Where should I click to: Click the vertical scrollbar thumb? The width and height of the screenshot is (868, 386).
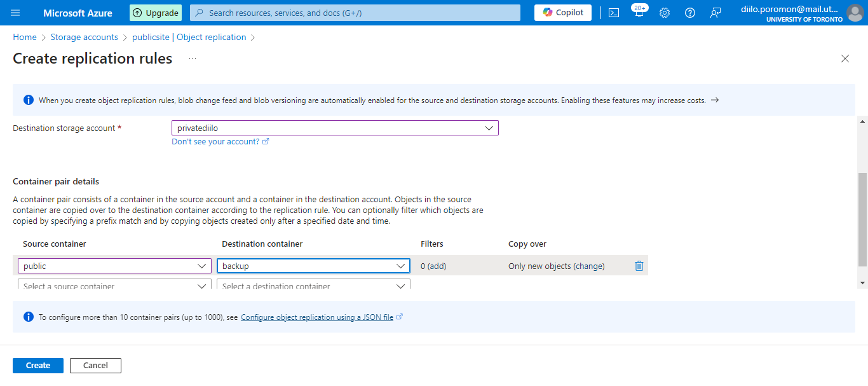(x=862, y=219)
